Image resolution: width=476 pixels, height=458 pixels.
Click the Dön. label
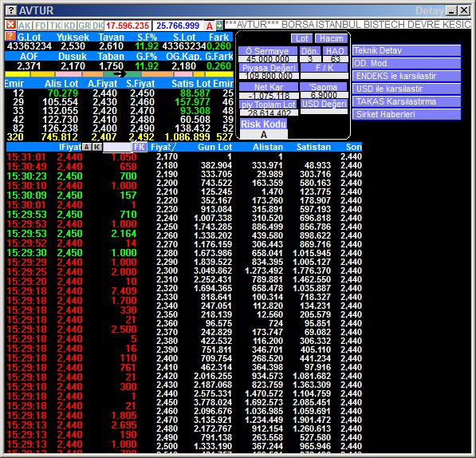[309, 51]
